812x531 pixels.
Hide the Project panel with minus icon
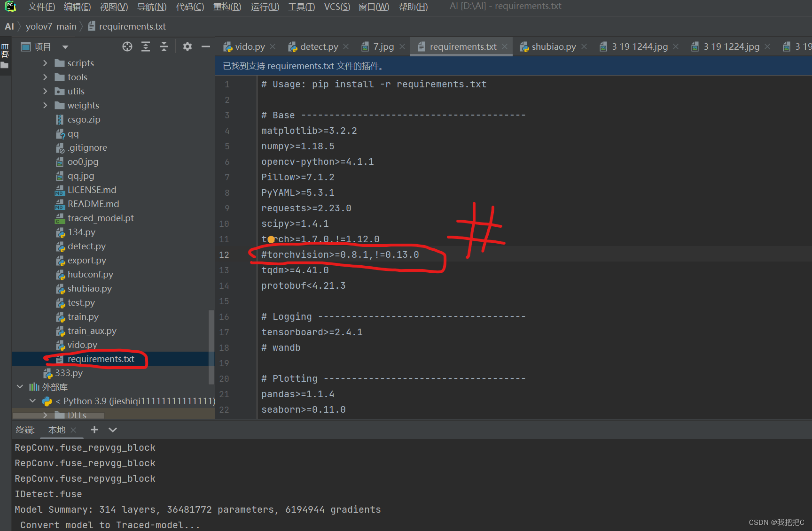[205, 46]
